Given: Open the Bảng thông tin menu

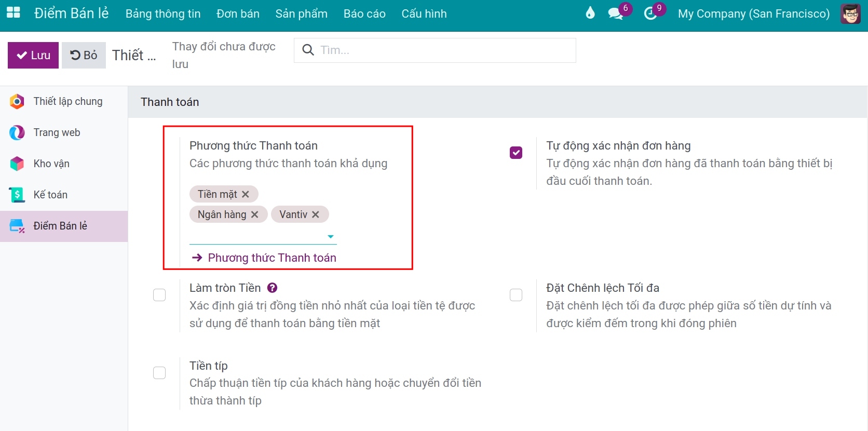Looking at the screenshot, I should coord(163,14).
